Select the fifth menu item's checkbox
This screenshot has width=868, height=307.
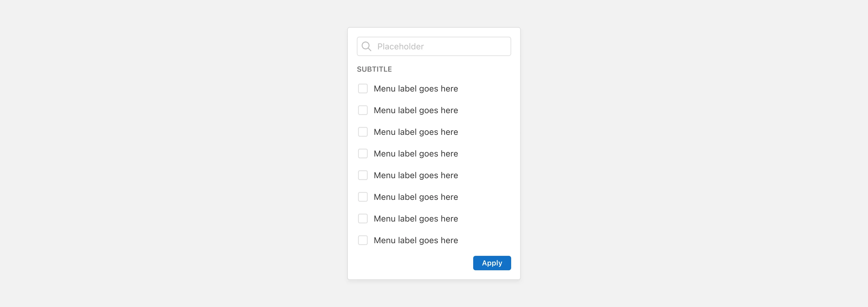tap(363, 175)
